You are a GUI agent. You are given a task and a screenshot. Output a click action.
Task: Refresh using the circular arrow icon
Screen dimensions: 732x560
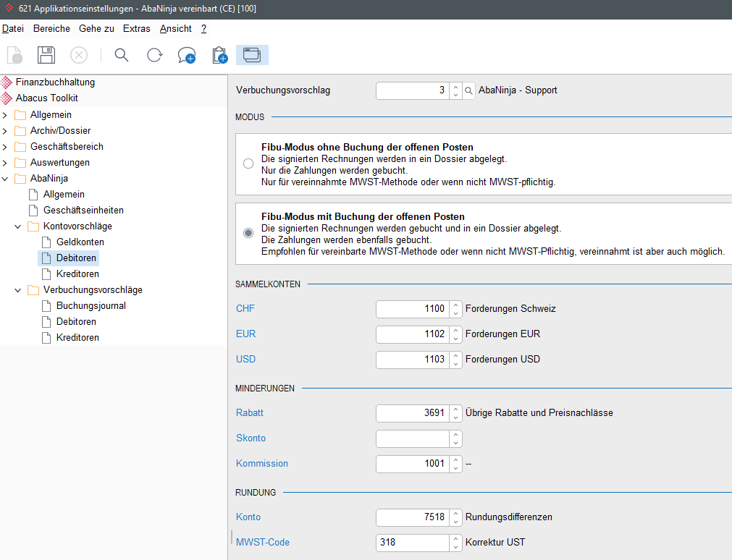154,55
